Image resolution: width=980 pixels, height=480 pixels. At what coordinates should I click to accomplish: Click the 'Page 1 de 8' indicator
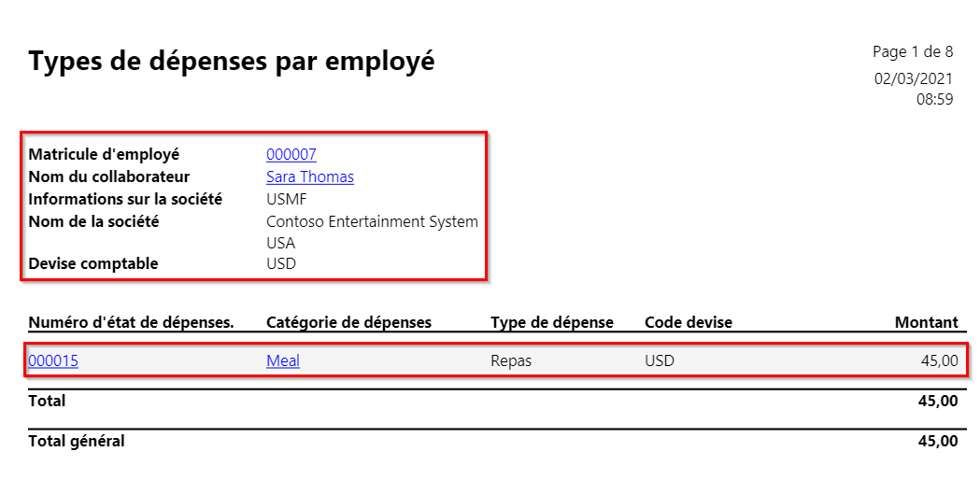tap(913, 52)
